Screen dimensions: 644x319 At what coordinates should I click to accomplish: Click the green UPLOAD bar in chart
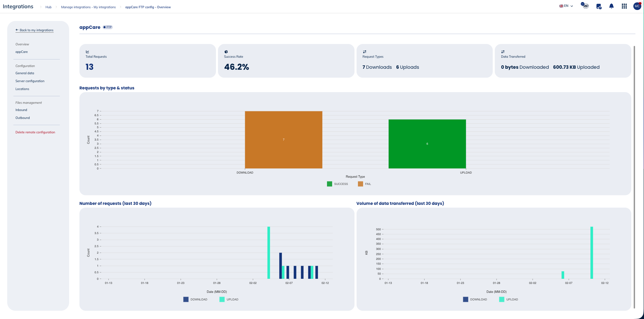427,144
